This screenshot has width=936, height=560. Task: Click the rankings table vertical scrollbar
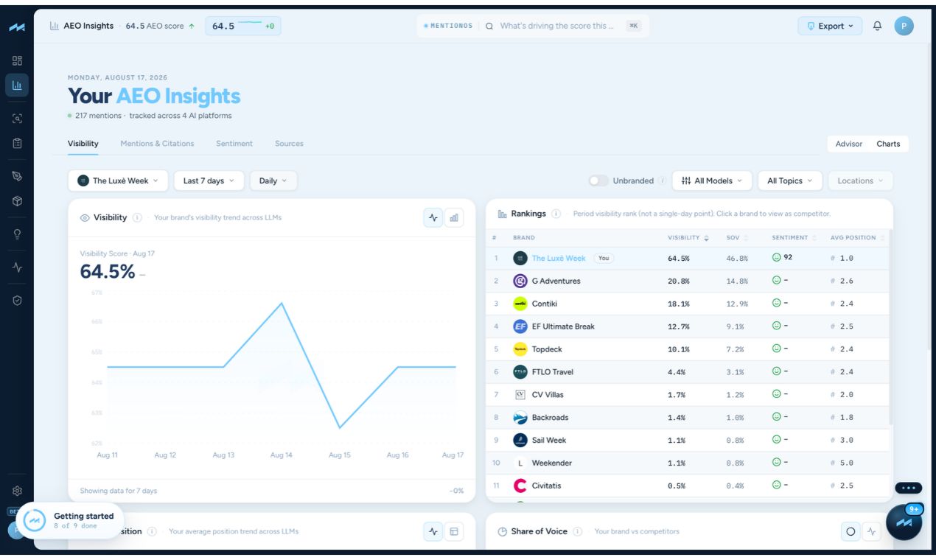(891, 328)
